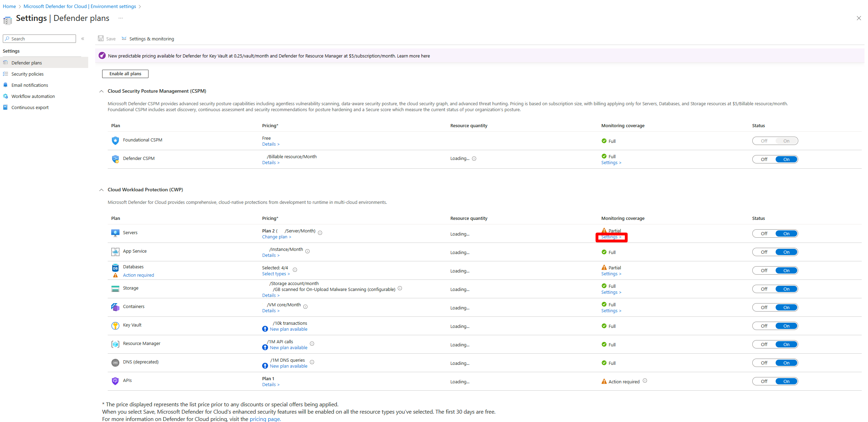Click the Containers plan icon
The height and width of the screenshot is (422, 868).
(115, 307)
